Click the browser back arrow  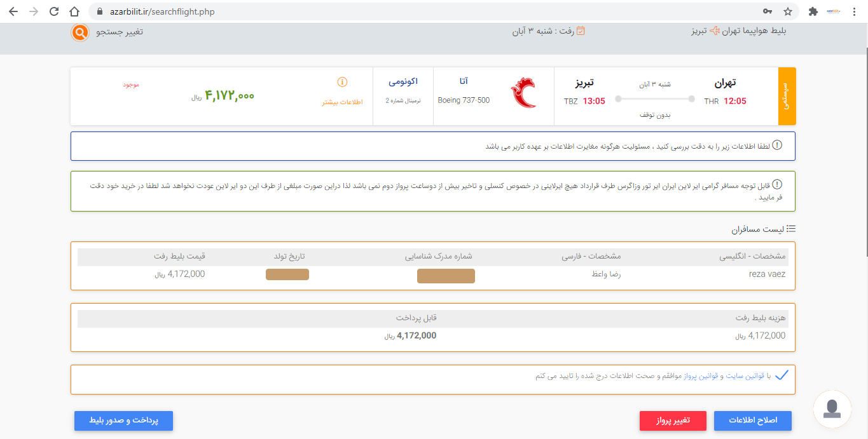13,11
